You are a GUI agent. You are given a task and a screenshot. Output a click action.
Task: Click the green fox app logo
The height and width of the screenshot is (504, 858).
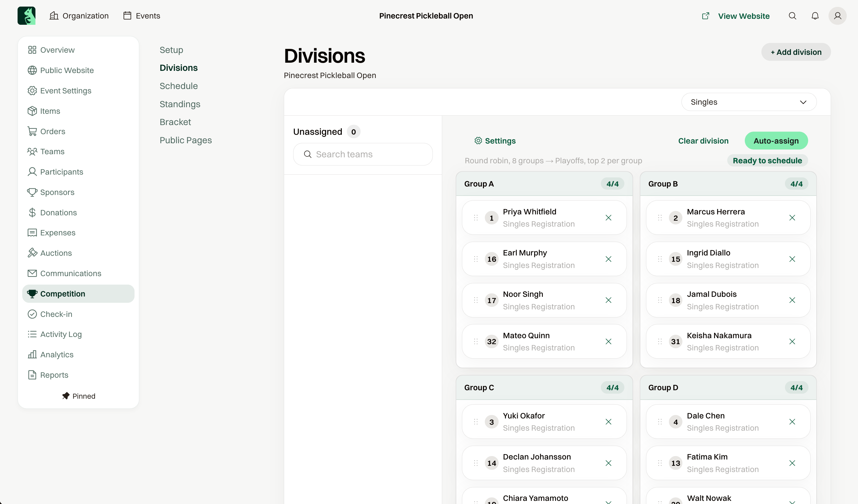tap(27, 16)
